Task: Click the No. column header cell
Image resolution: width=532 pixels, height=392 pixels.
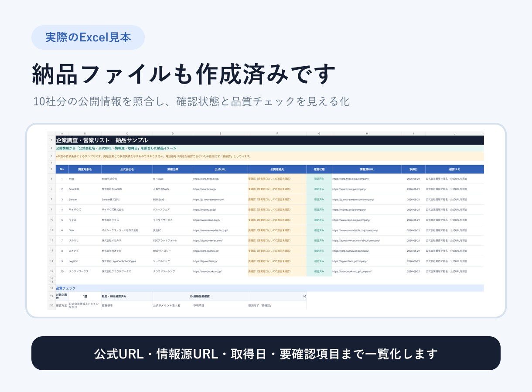Action: [62, 169]
